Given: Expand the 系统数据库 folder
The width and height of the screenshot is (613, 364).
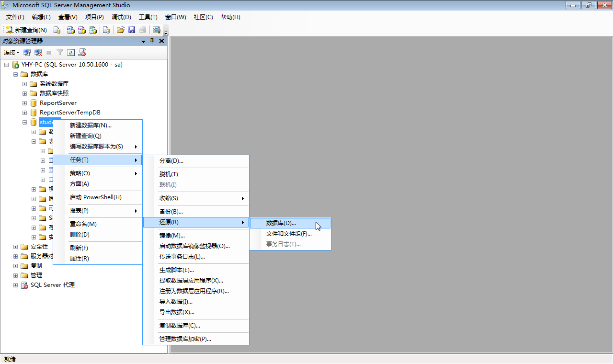Looking at the screenshot, I should [x=24, y=84].
